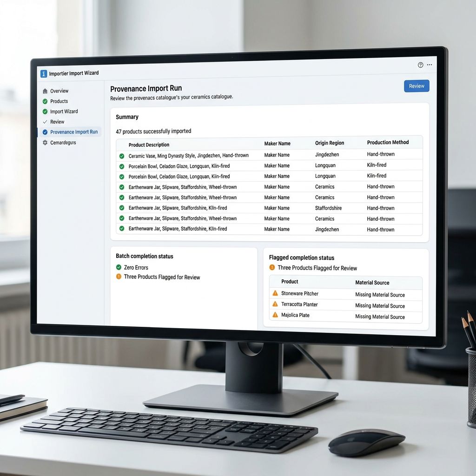Click "47 products successfully imported" text
The width and height of the screenshot is (476, 476).
pos(153,131)
